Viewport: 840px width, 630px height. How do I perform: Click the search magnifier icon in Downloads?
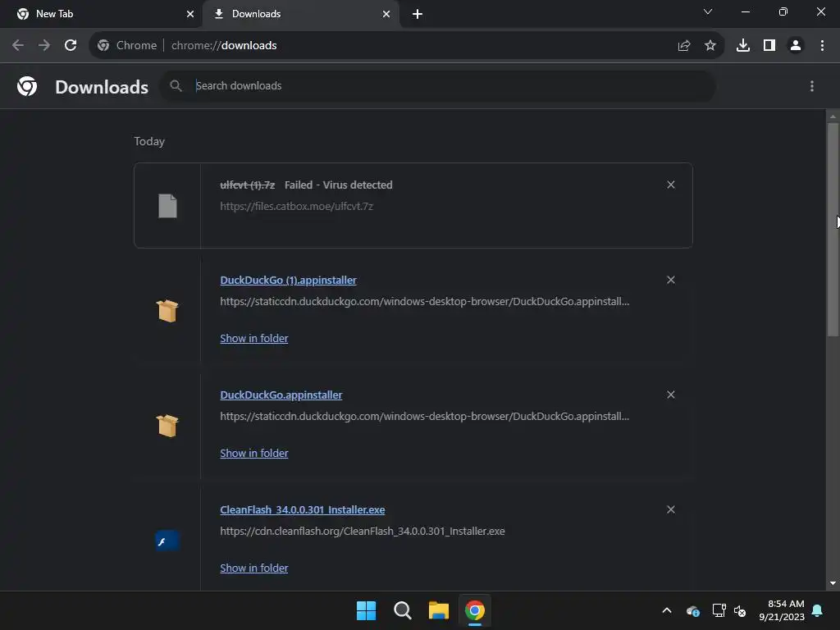(176, 85)
